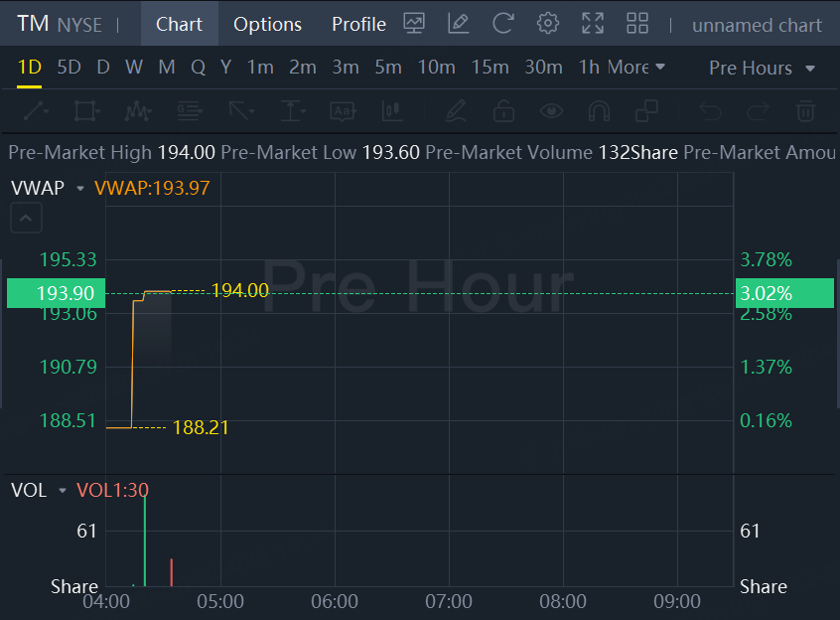This screenshot has height=620, width=840.
Task: Select the trend line drawing tool
Action: click(x=35, y=110)
